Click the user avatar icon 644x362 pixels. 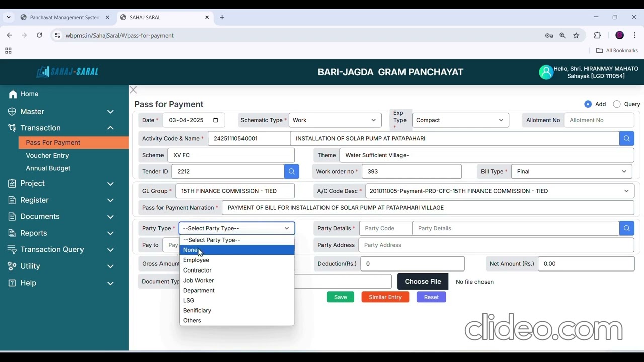(546, 72)
